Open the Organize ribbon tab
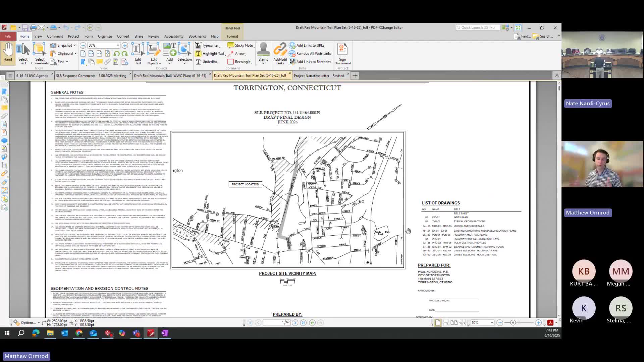The height and width of the screenshot is (362, 644). click(105, 36)
